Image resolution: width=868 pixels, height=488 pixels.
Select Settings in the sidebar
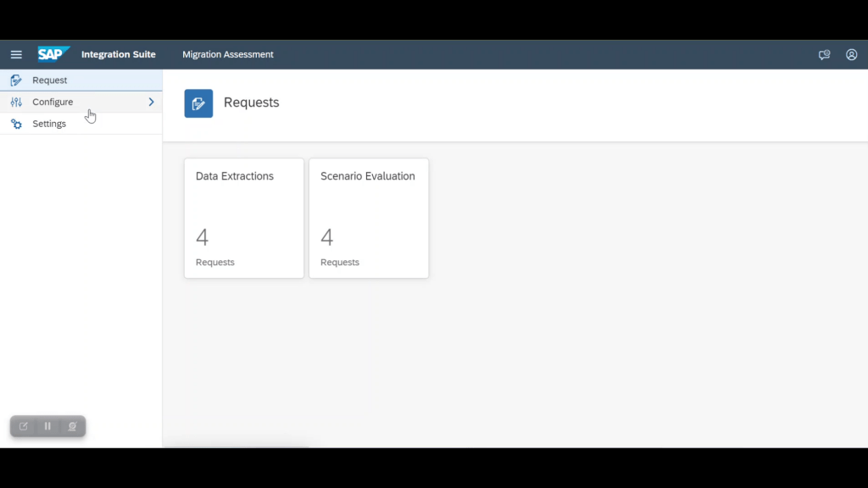click(81, 124)
